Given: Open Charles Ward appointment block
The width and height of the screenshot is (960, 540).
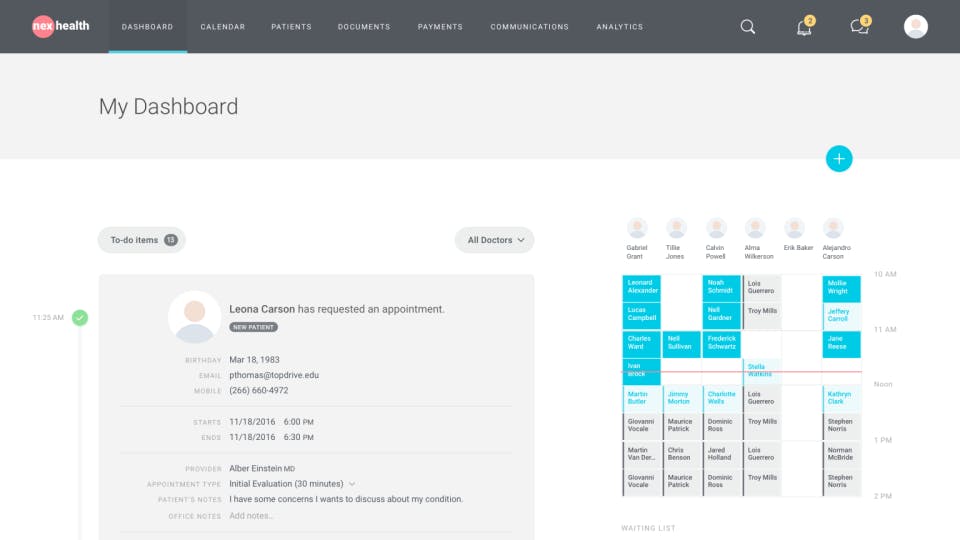Looking at the screenshot, I should [642, 344].
